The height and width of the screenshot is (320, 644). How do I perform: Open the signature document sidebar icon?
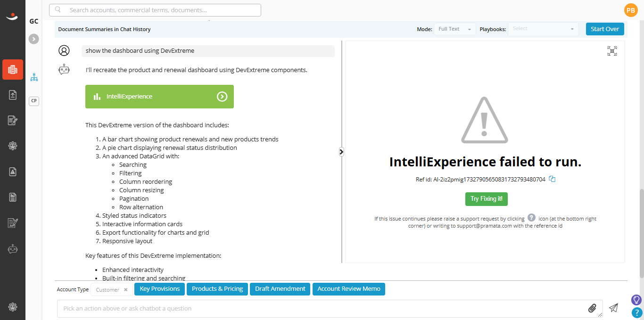click(13, 222)
